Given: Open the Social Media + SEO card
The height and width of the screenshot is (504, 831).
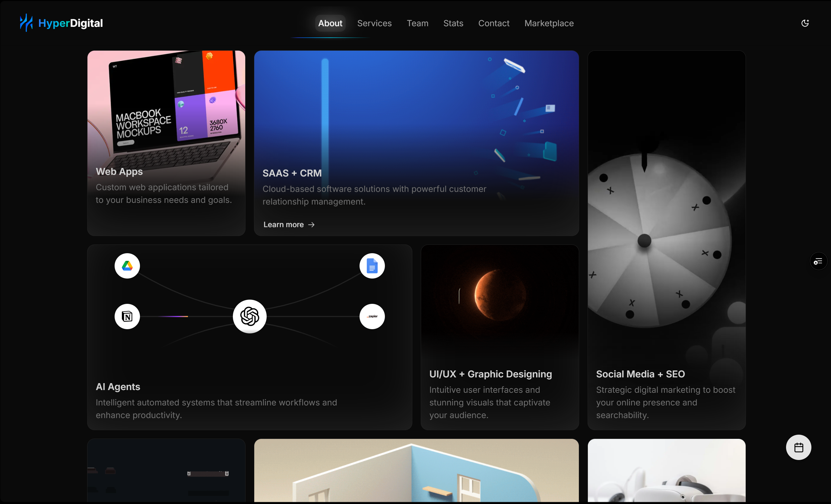Looking at the screenshot, I should 666,240.
